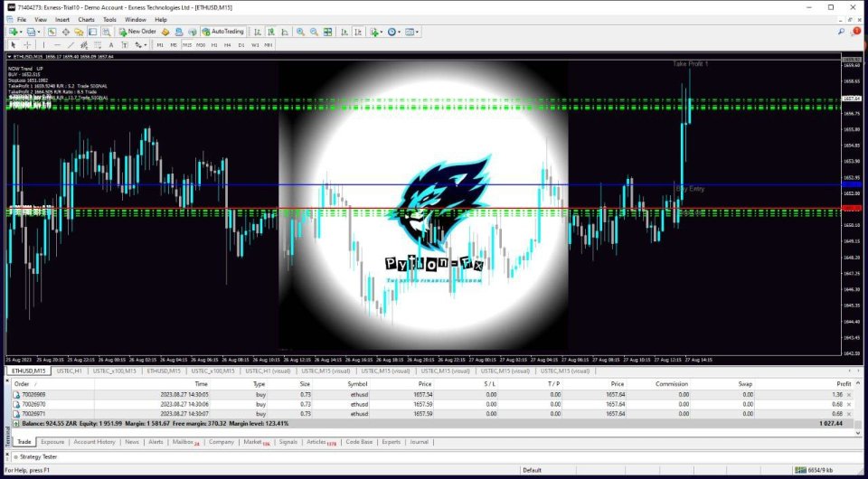Toggle the AutoTrading button
Image resolution: width=868 pixels, height=479 pixels.
point(222,32)
